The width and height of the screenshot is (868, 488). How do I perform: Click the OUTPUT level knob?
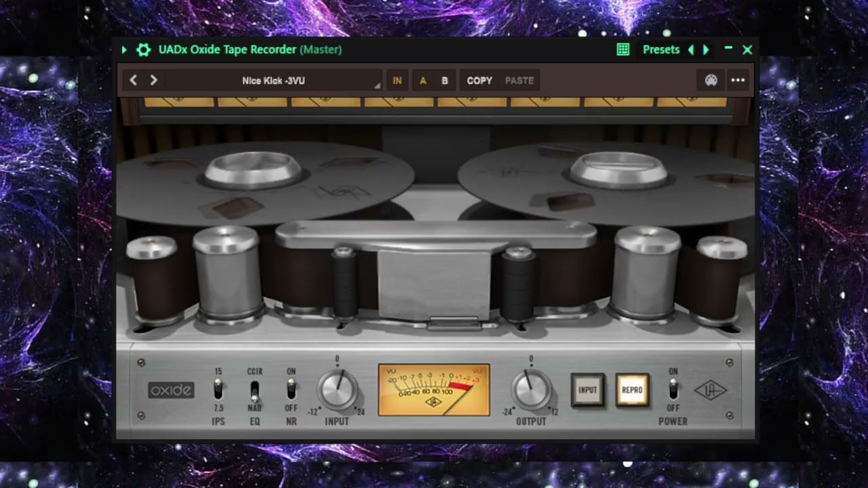click(531, 390)
